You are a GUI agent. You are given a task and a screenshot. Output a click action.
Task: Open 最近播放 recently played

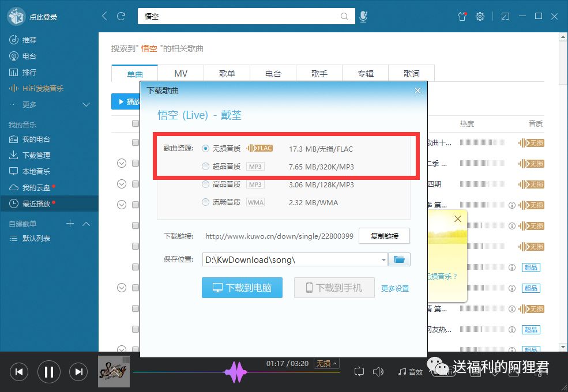(x=49, y=203)
